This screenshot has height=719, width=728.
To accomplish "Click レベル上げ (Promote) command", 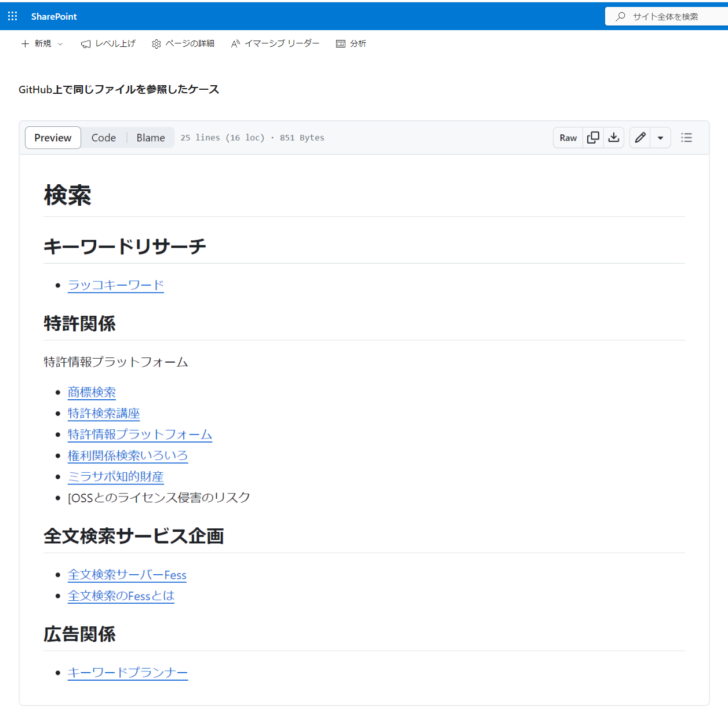I will [x=108, y=43].
